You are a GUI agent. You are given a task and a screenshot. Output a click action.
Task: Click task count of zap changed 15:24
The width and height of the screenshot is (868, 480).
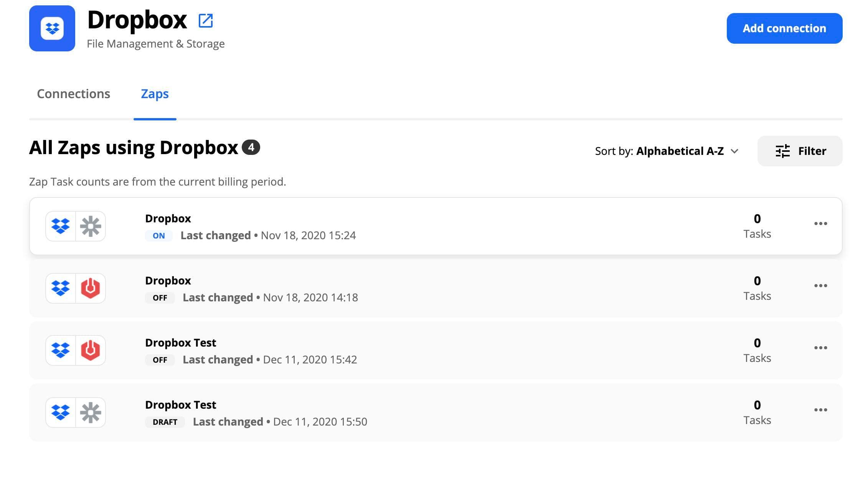[757, 226]
